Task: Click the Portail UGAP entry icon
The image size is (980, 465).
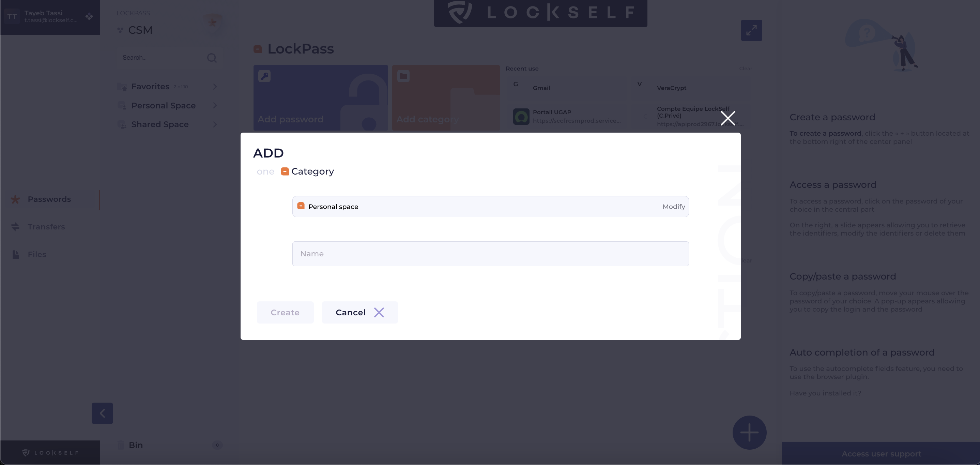Action: tap(521, 117)
